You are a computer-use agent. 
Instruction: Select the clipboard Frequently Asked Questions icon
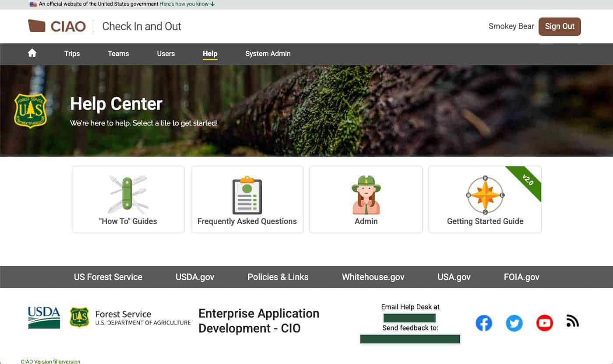click(247, 195)
